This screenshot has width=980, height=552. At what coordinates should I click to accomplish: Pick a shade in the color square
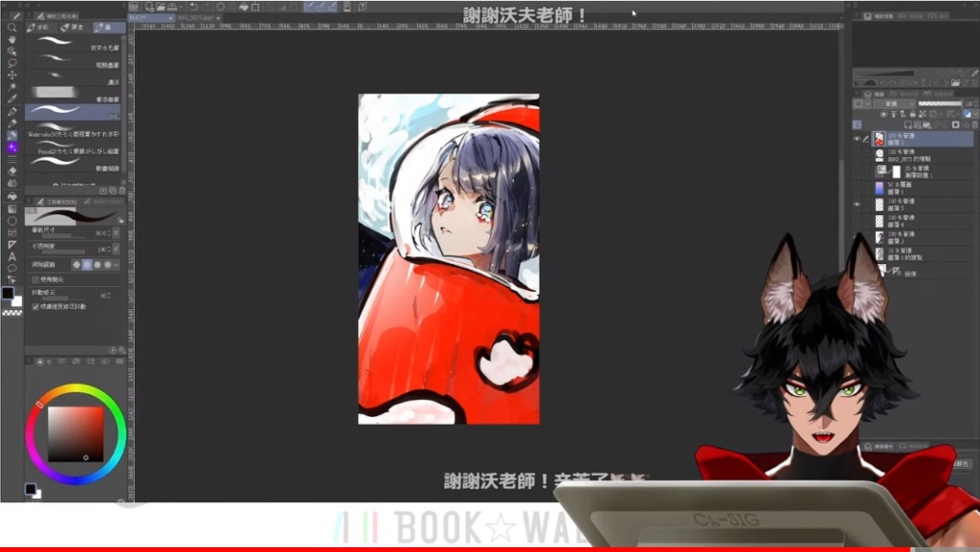[x=76, y=434]
